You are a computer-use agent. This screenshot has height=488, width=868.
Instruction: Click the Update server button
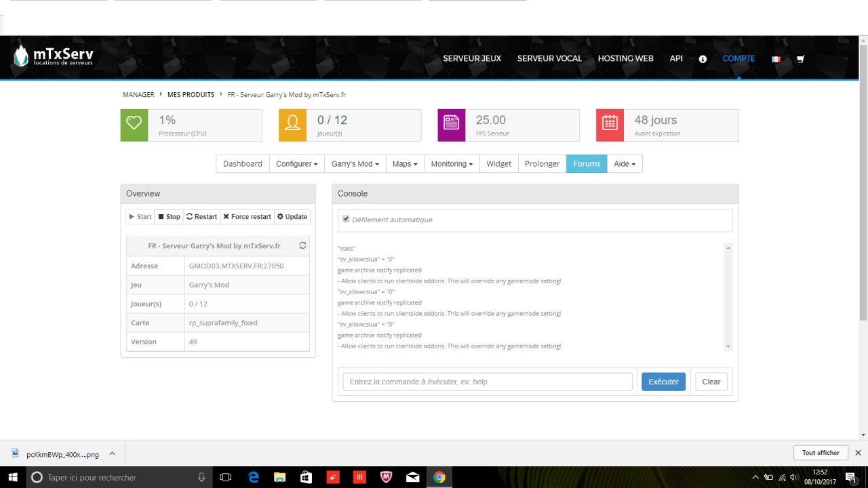tap(292, 217)
